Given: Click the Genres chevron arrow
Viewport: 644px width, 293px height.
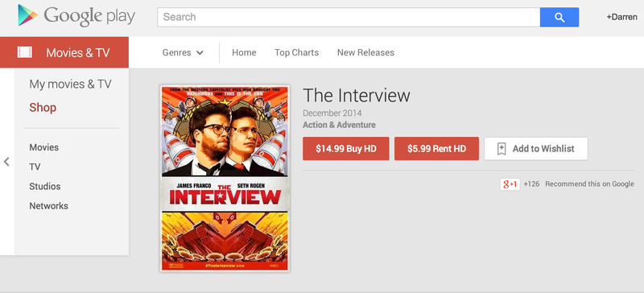Looking at the screenshot, I should 200,52.
